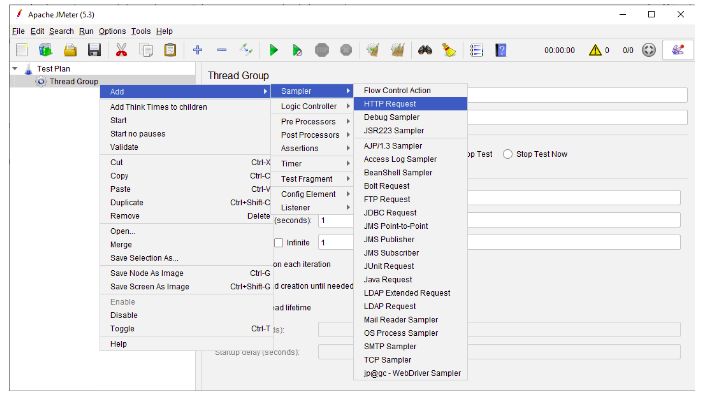Click the Copy icon in toolbar

click(146, 50)
